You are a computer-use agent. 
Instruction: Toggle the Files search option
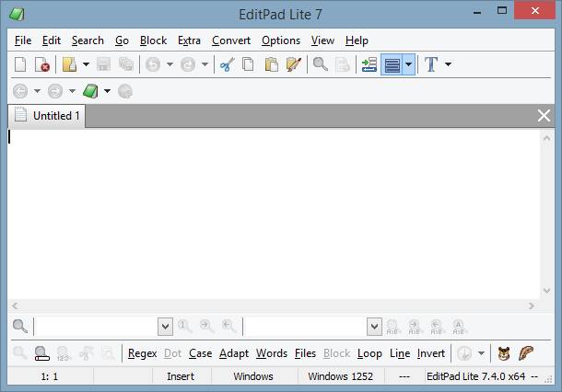tap(305, 353)
